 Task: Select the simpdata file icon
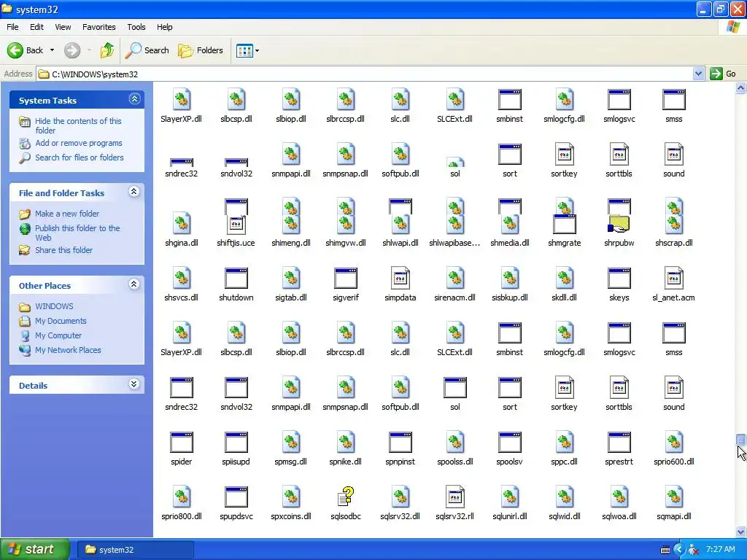[x=400, y=279]
